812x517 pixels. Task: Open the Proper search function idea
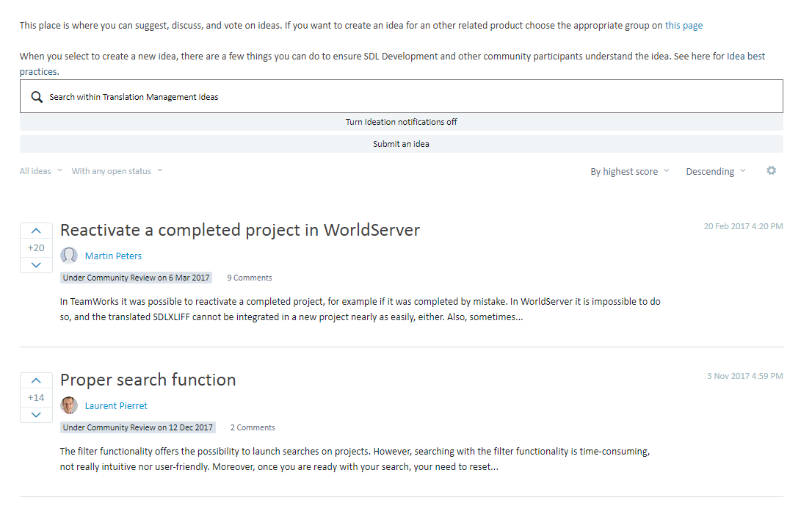pyautogui.click(x=148, y=380)
